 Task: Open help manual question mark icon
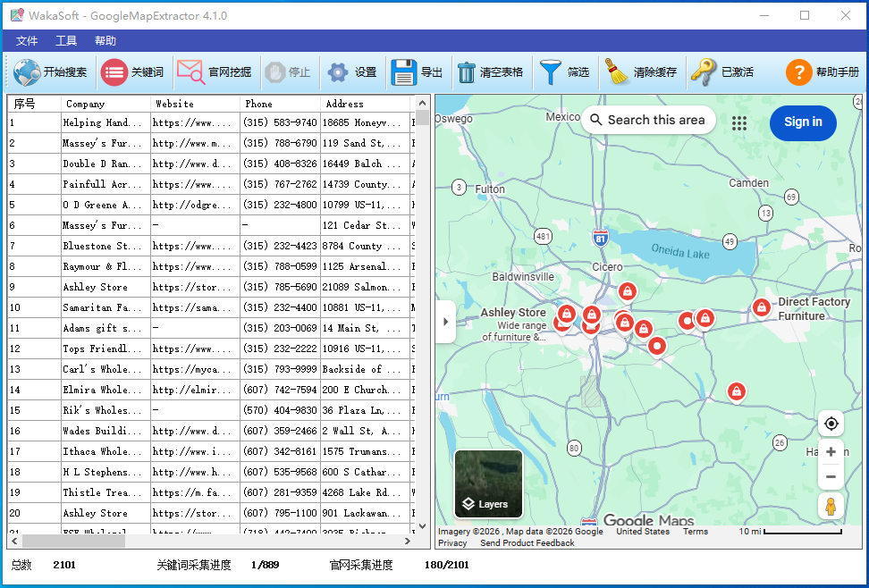tap(798, 72)
